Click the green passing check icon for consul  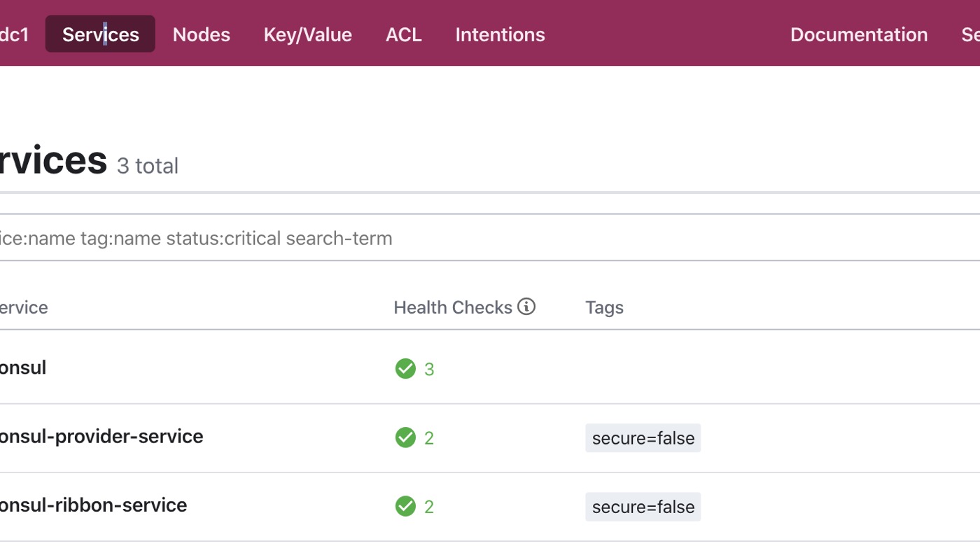405,368
